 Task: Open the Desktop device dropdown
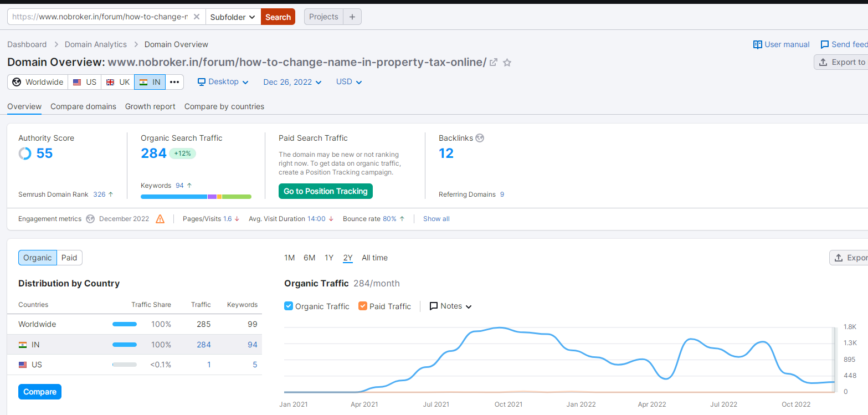tap(223, 82)
